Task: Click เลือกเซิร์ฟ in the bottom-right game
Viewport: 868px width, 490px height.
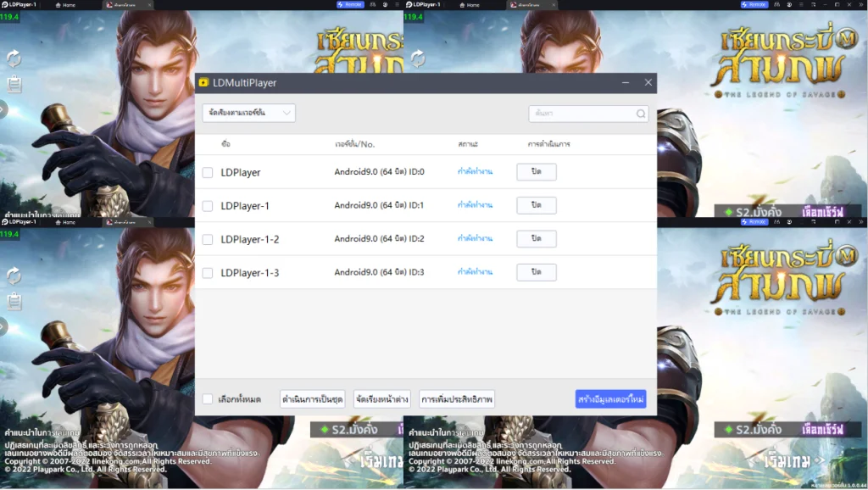Action: click(822, 429)
